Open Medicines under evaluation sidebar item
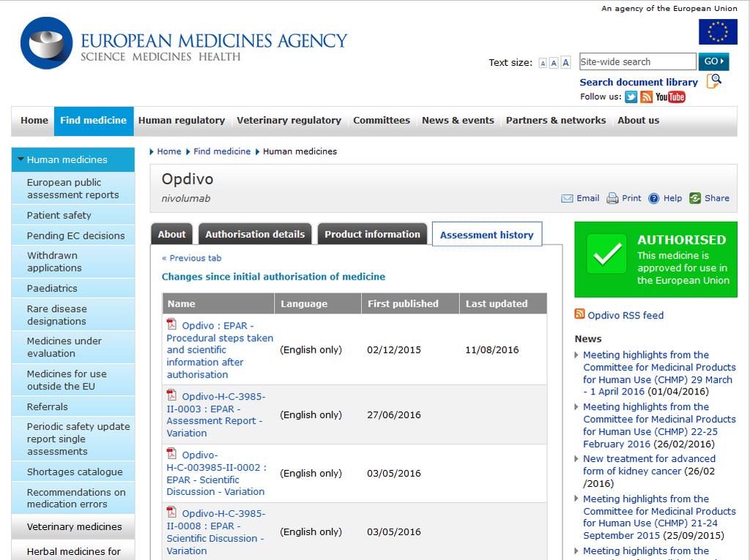This screenshot has width=750, height=560. [73, 347]
